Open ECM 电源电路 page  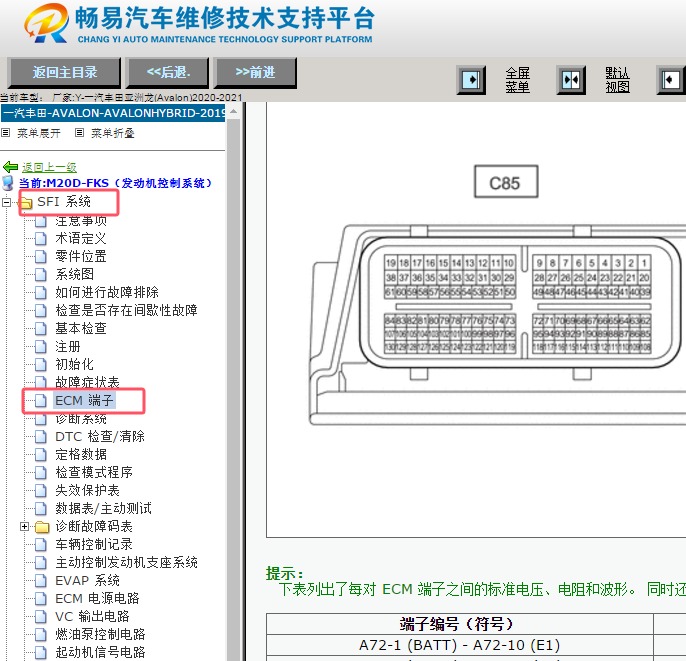[x=97, y=598]
